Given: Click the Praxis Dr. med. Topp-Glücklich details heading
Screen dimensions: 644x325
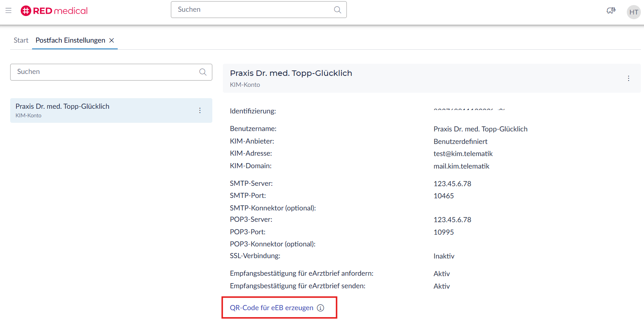Looking at the screenshot, I should coord(291,73).
